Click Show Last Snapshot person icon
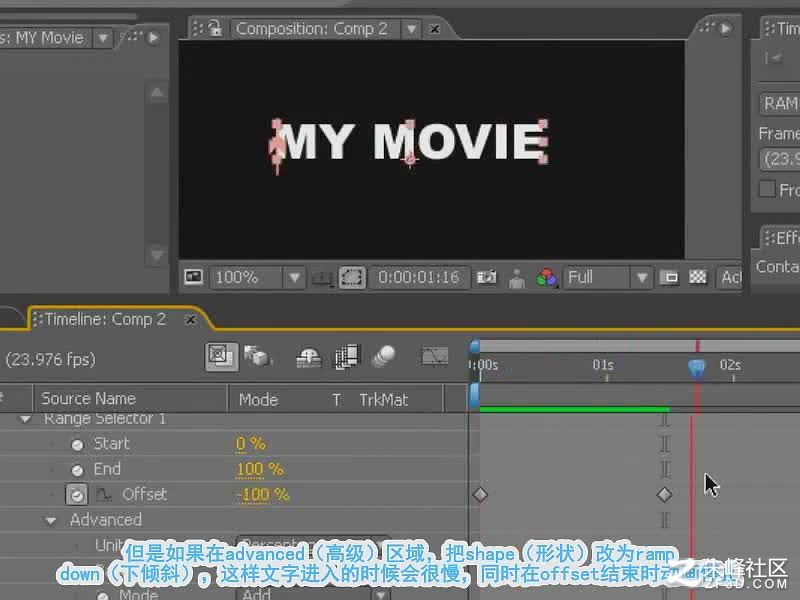The image size is (800, 600). tap(517, 278)
